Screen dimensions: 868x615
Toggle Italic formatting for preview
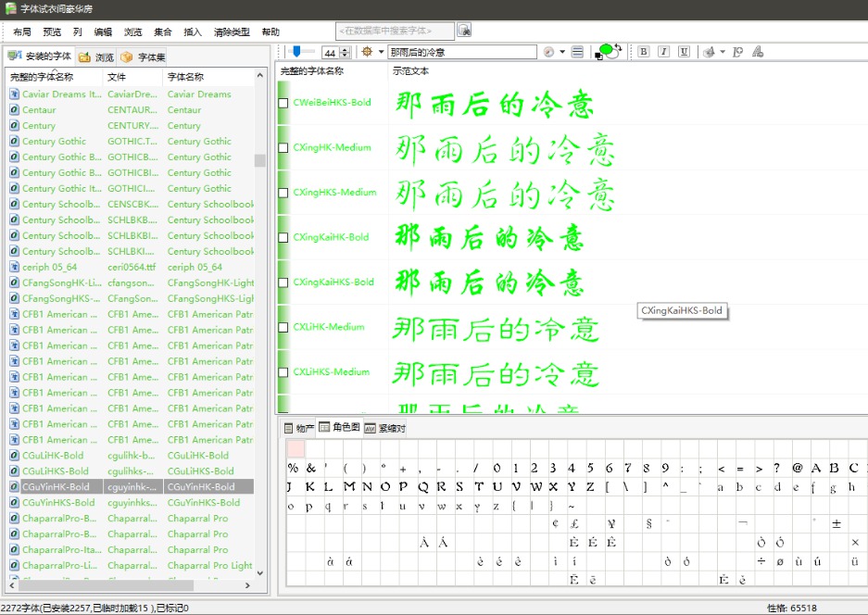[x=663, y=52]
